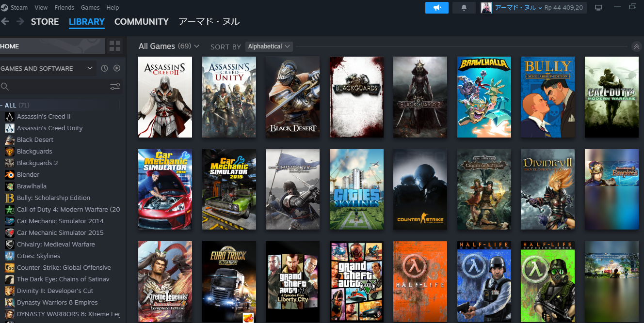Select Cities Skylines game cover
The image size is (644, 323).
coord(356,189)
